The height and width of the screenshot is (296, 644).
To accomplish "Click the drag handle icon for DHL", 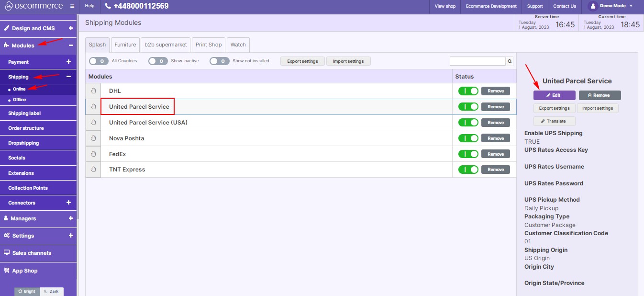I will [93, 91].
